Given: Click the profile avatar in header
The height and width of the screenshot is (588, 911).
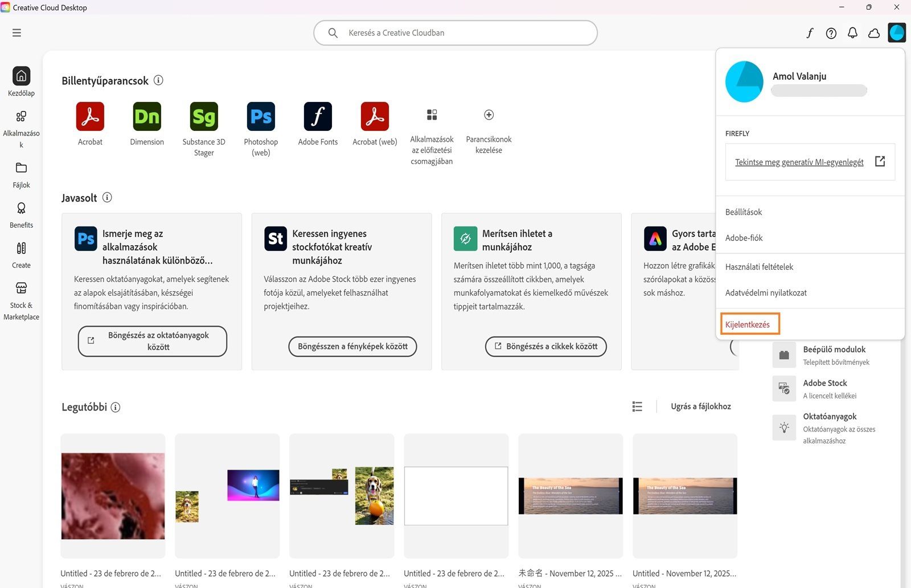Looking at the screenshot, I should tap(897, 33).
